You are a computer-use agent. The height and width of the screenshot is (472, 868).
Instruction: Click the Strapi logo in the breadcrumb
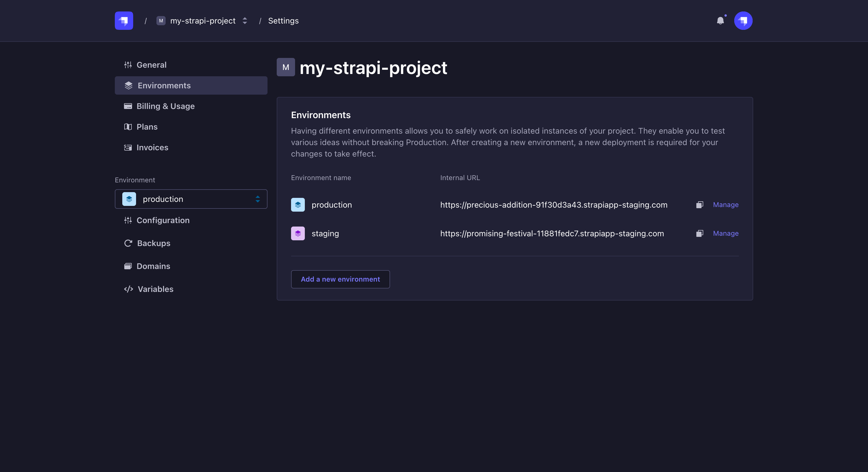point(123,21)
